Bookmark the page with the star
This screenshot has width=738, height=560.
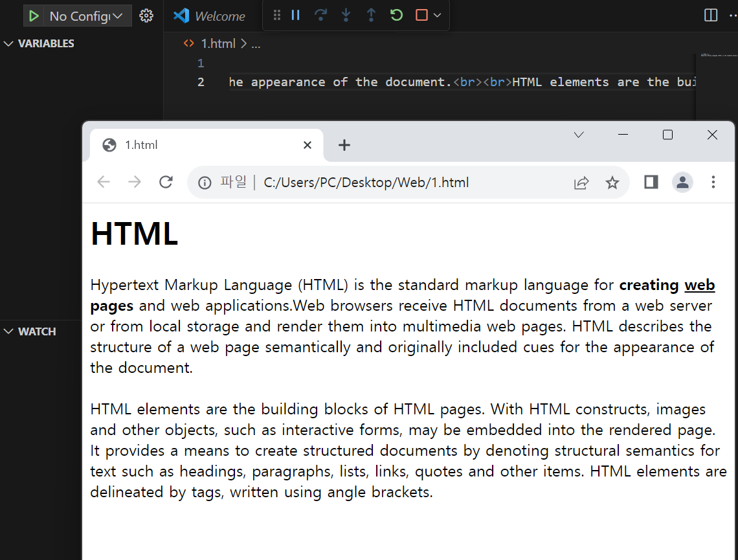pyautogui.click(x=612, y=183)
